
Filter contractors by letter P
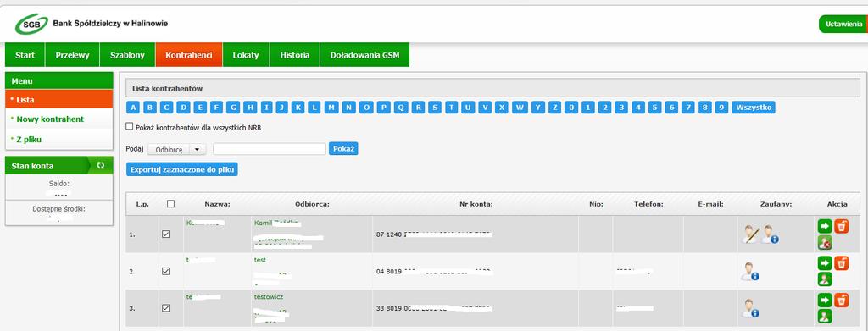[x=384, y=108]
